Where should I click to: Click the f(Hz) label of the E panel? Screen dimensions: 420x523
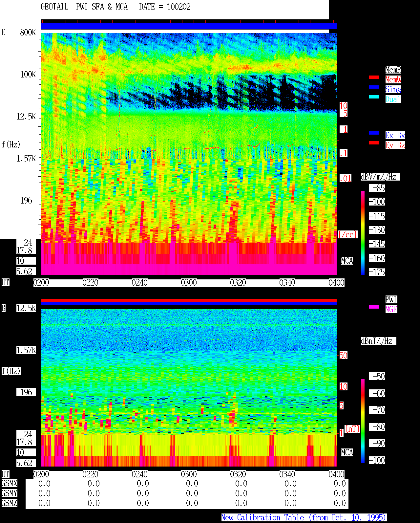pos(11,144)
